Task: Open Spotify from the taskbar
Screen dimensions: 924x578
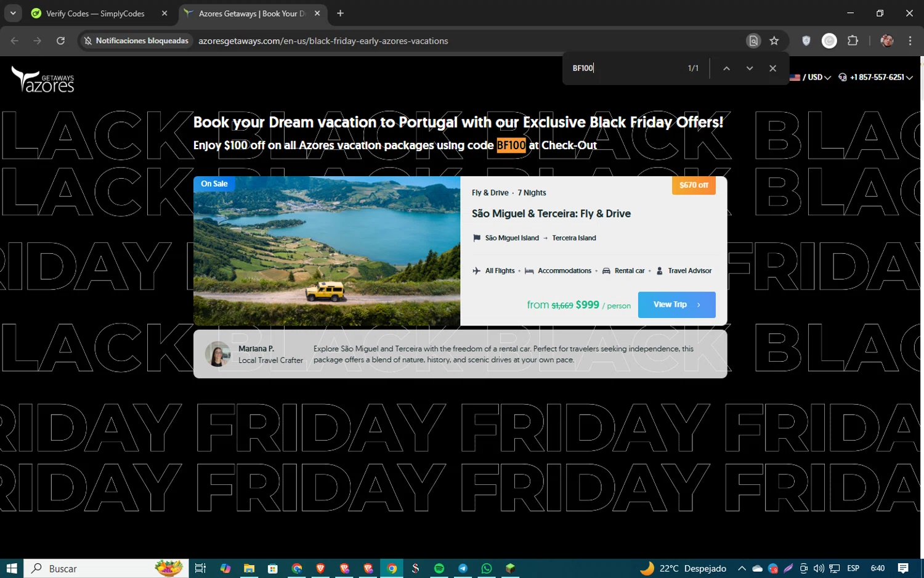Action: point(439,568)
